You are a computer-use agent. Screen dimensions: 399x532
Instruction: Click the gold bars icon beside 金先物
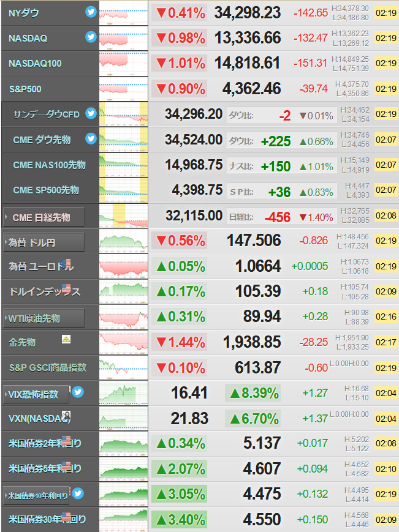coord(66,339)
